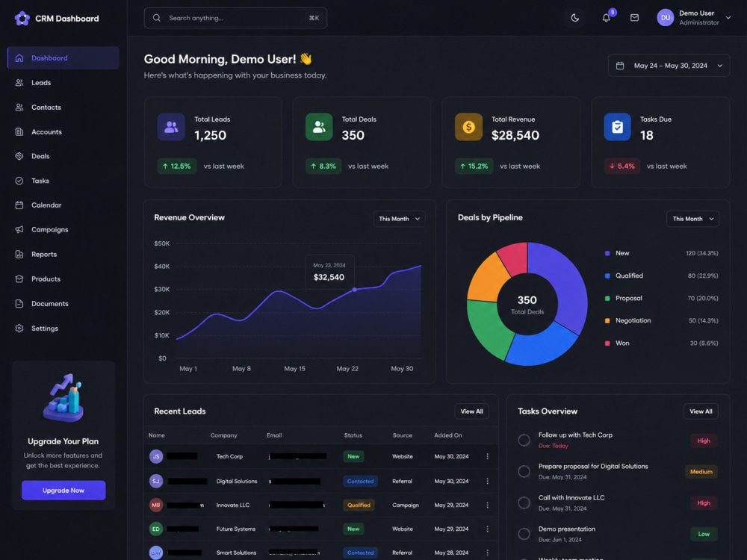
Task: Navigate to Accounts page
Action: (x=63, y=132)
